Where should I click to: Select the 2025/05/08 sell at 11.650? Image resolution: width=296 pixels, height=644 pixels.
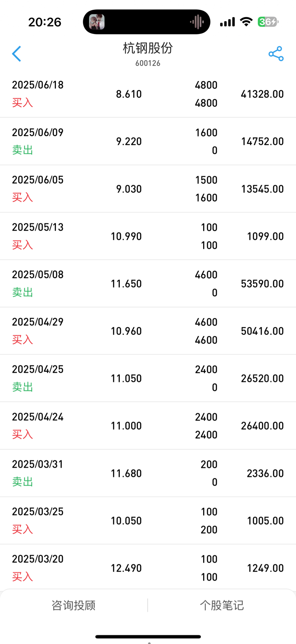pyautogui.click(x=148, y=284)
